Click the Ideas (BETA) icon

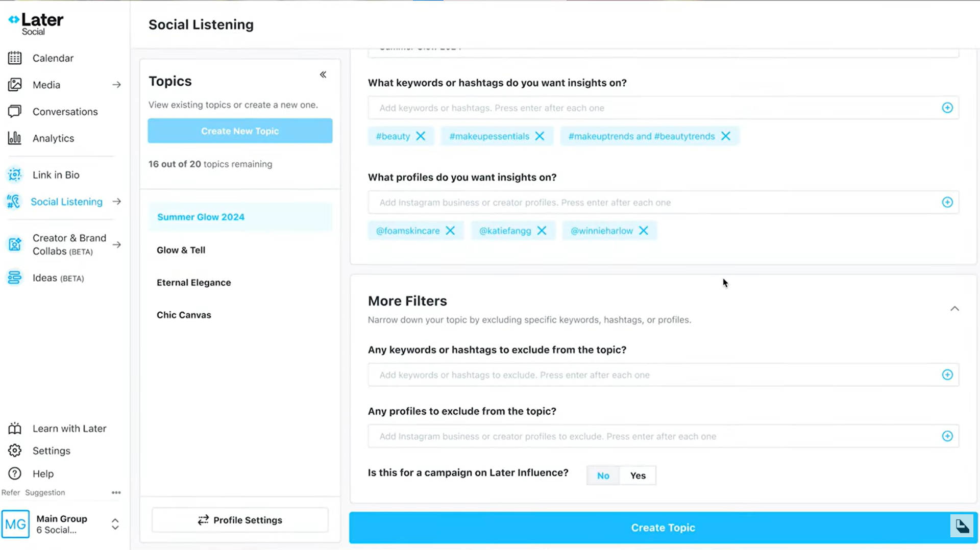coord(15,278)
